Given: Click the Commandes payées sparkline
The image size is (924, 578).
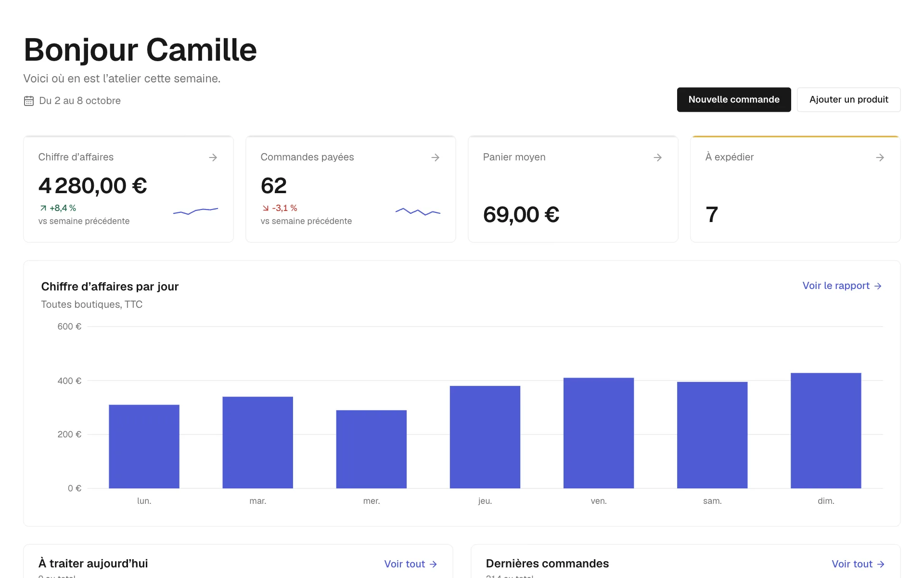Looking at the screenshot, I should [418, 211].
